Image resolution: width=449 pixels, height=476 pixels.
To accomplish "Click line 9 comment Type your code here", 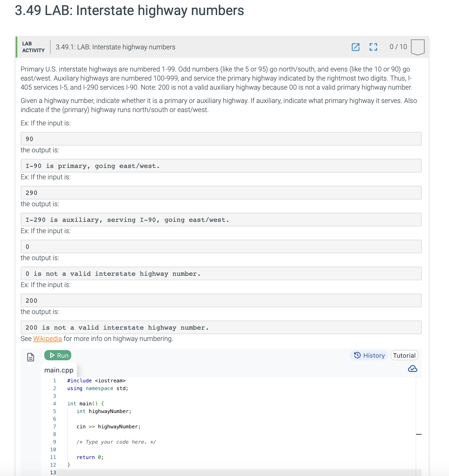I will point(116,442).
